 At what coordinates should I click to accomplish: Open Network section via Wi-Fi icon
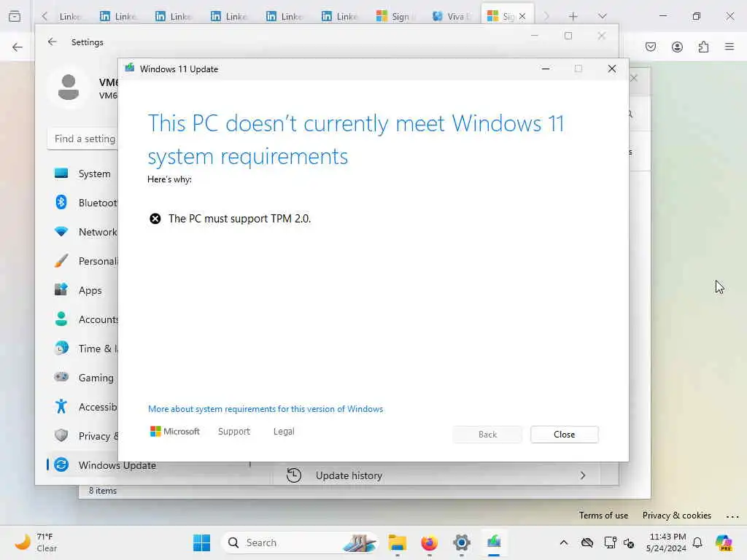[x=61, y=232]
